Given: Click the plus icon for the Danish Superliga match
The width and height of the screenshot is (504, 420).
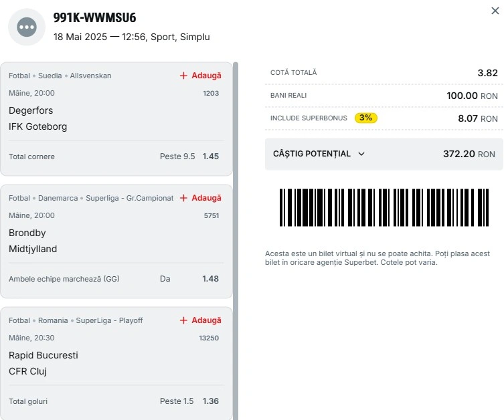Looking at the screenshot, I should (x=183, y=198).
